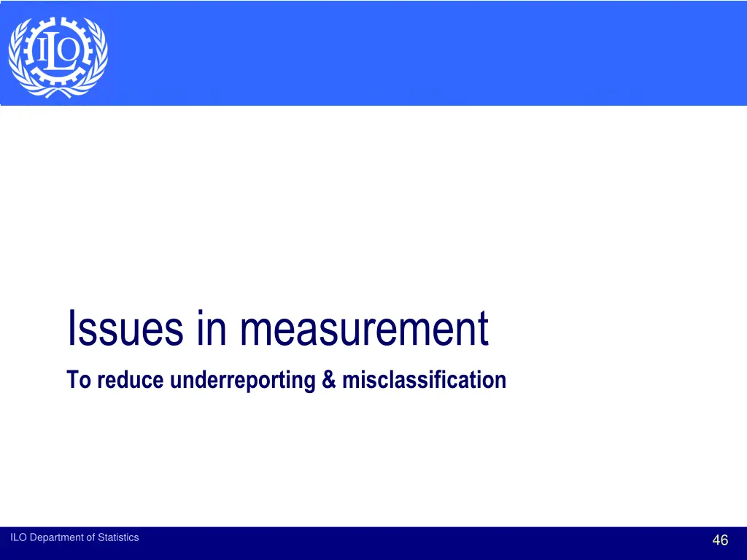This screenshot has width=747, height=560.
Task: Click the light blue header banner
Action: click(423, 52)
